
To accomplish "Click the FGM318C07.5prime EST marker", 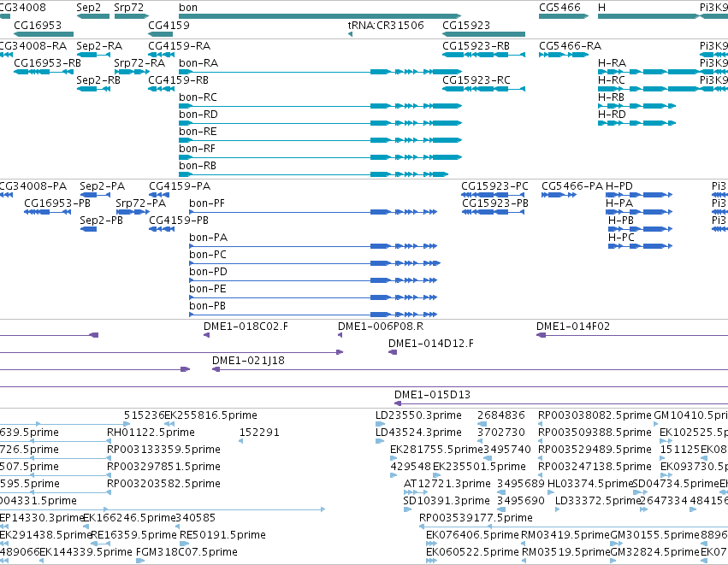I will [x=140, y=561].
